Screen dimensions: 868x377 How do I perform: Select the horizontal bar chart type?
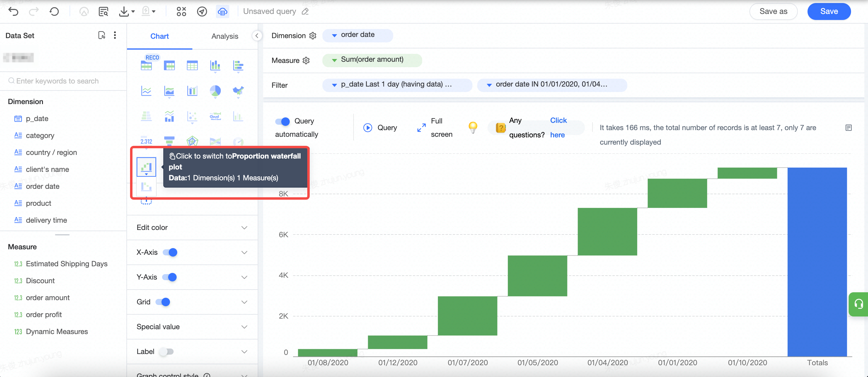tap(238, 65)
